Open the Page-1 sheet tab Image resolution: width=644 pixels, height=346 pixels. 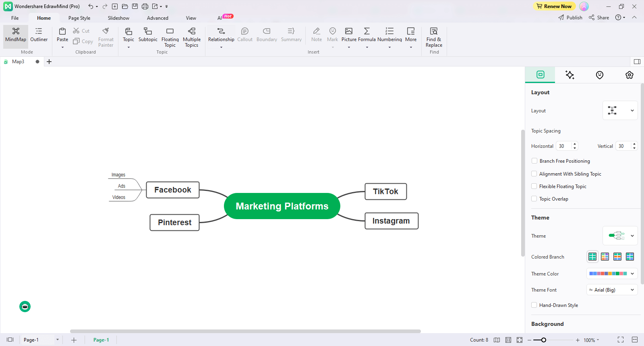[x=101, y=340]
